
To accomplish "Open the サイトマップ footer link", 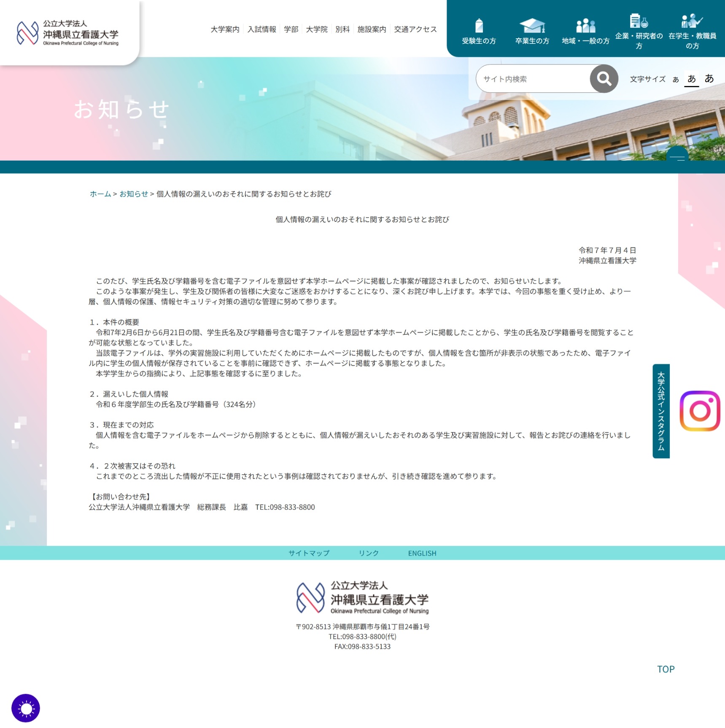I will click(x=309, y=553).
